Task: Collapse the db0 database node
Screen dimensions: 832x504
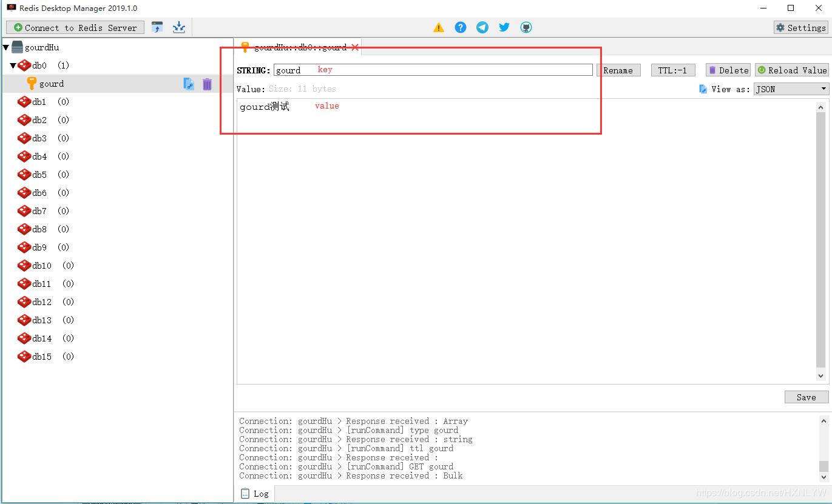Action: click(x=13, y=66)
